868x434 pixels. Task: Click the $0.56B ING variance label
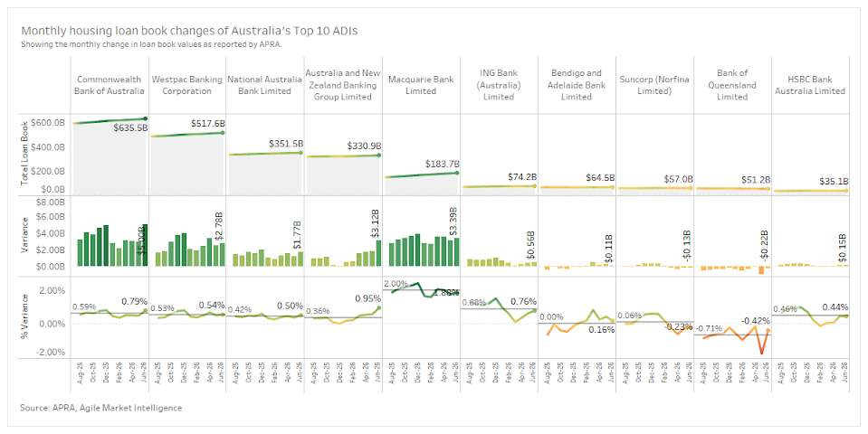[x=531, y=245]
